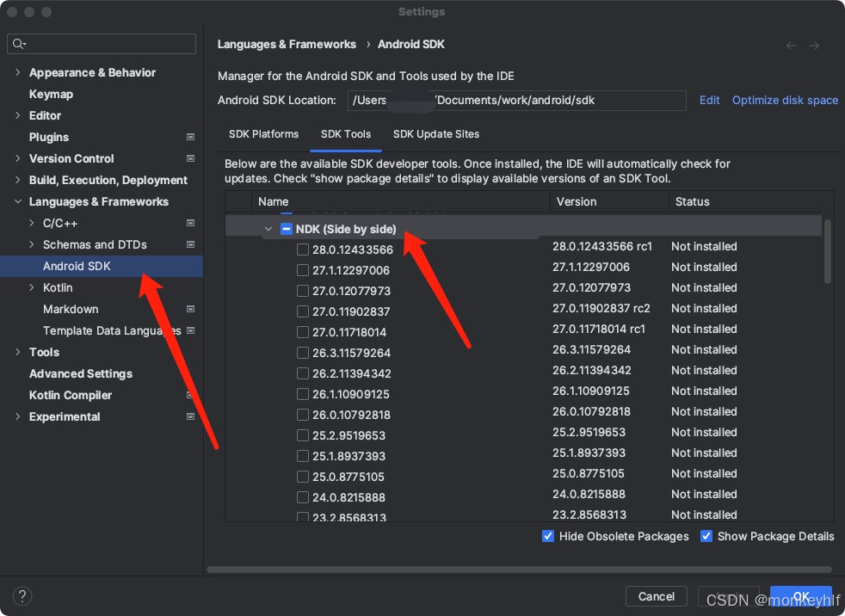Open help with the question mark button

point(22,596)
